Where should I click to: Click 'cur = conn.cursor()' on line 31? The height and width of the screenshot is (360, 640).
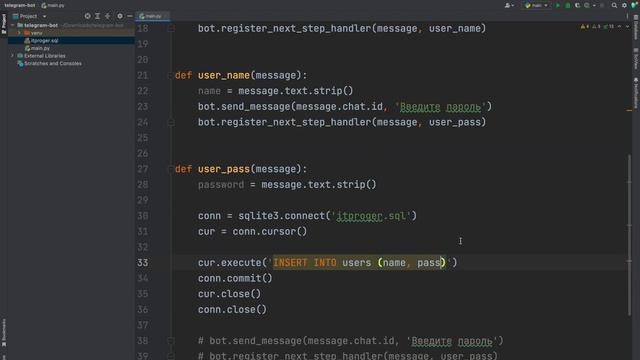[252, 231]
